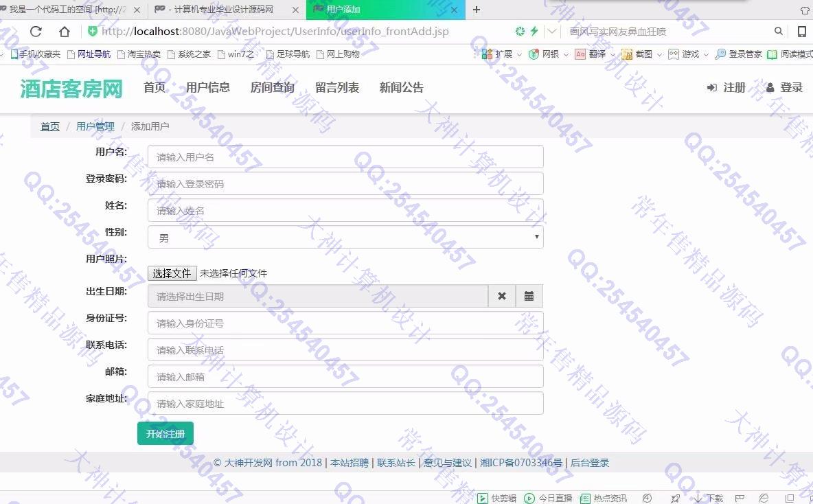Open the 下载 downloads status bar item
Viewport: 813px width, 504px height.
(709, 498)
